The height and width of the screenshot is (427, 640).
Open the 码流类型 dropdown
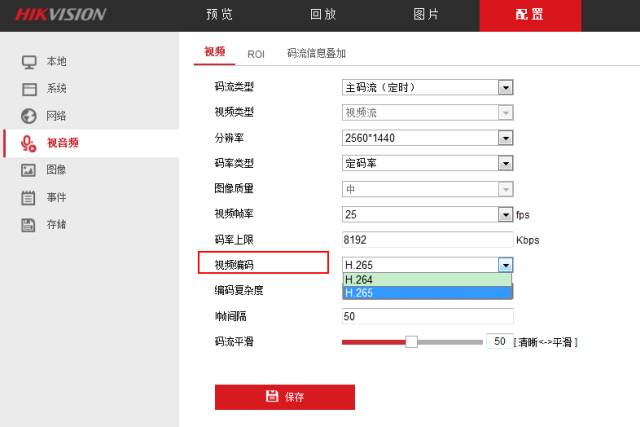click(x=427, y=87)
